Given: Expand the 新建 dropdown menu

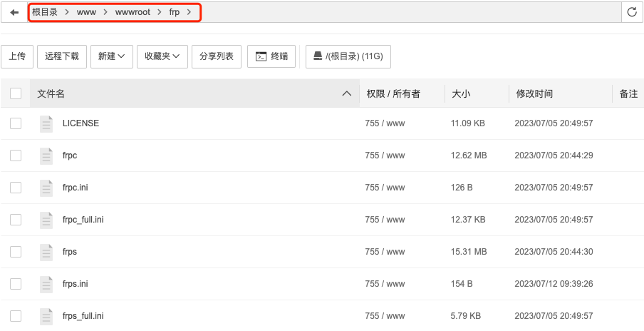Looking at the screenshot, I should click(112, 56).
